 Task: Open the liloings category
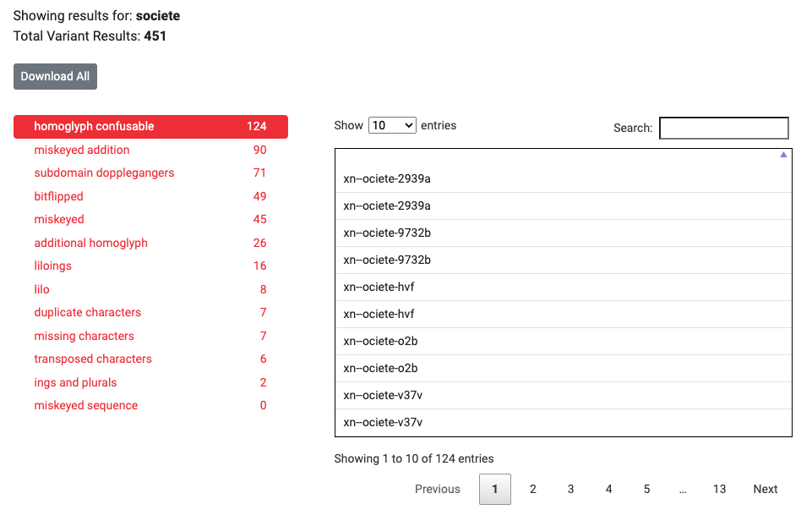(52, 266)
